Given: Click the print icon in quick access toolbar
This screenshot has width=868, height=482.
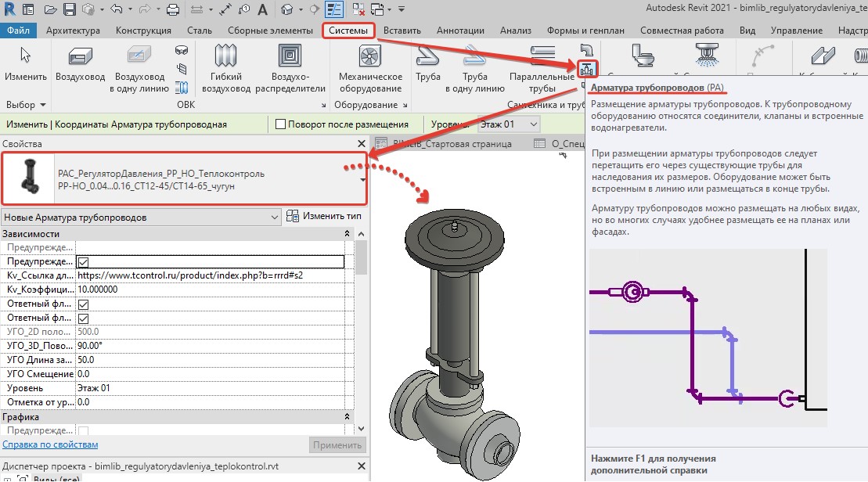Looking at the screenshot, I should click(x=173, y=9).
